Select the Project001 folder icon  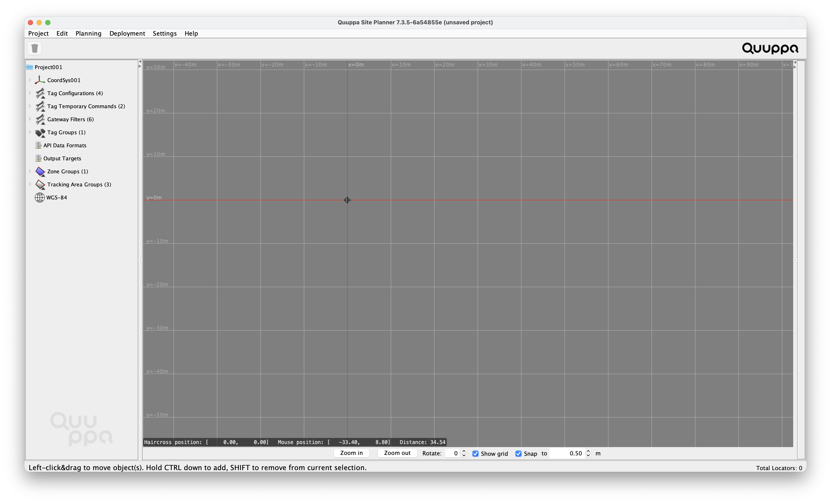coord(30,67)
